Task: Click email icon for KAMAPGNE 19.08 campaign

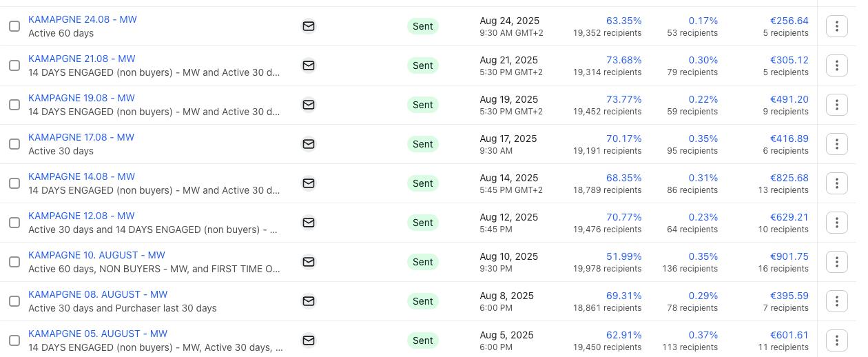Action: (309, 105)
